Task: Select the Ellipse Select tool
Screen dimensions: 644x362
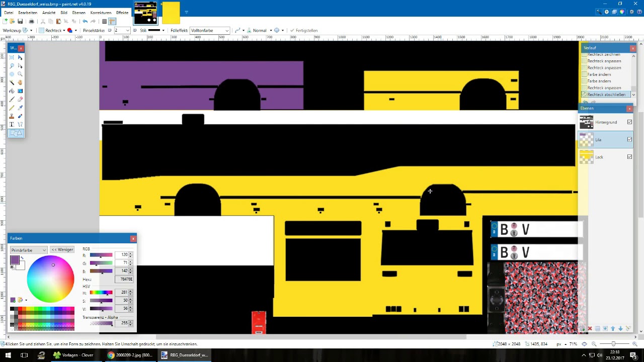Action: (12, 74)
